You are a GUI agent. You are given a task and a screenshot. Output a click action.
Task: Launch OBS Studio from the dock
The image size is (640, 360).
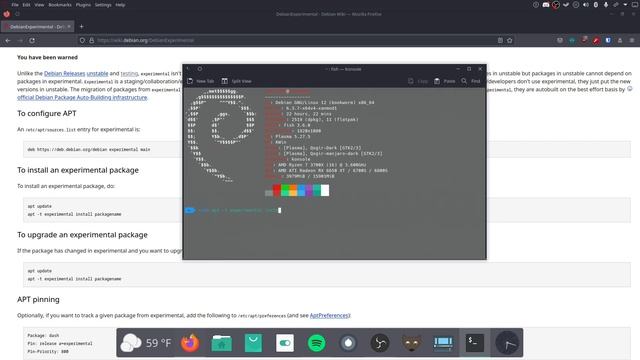[380, 343]
